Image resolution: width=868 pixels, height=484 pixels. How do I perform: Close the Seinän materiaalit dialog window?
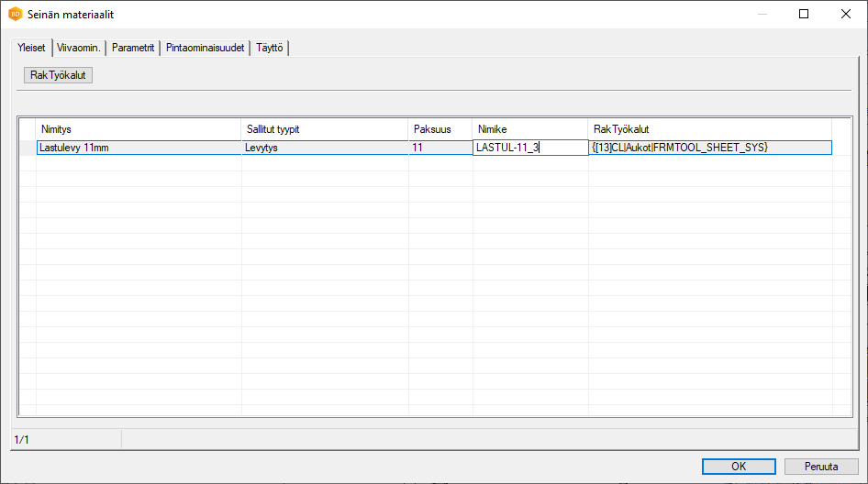tap(845, 14)
